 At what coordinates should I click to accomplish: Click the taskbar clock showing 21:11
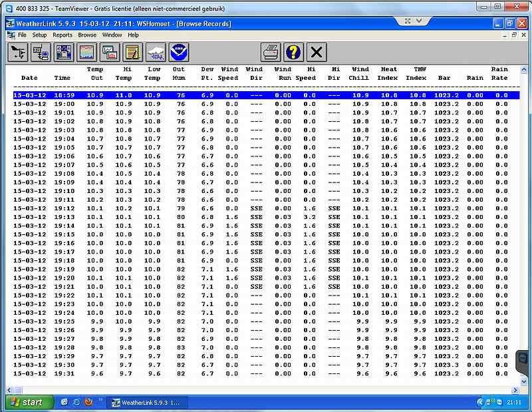click(x=514, y=403)
